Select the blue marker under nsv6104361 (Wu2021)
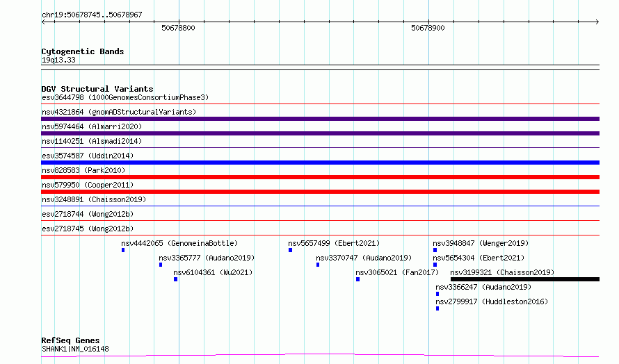Viewport: 619px width, 364px height. pos(176,279)
